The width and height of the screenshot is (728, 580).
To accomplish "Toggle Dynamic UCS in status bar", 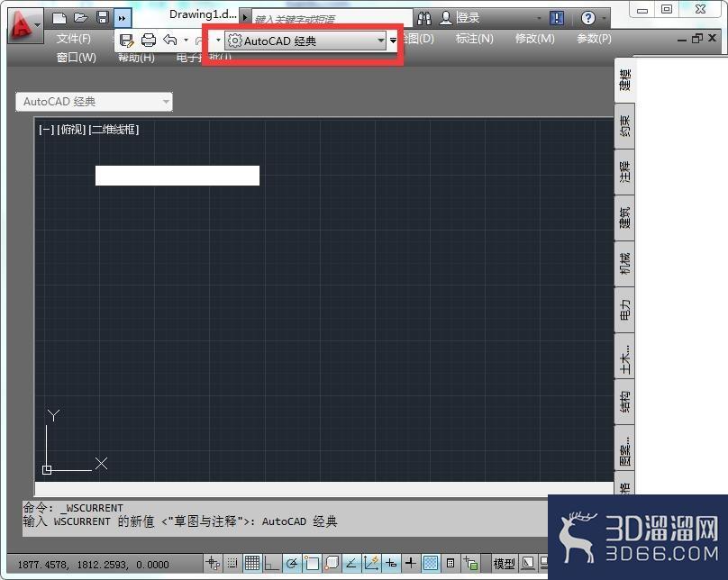I will point(371,563).
